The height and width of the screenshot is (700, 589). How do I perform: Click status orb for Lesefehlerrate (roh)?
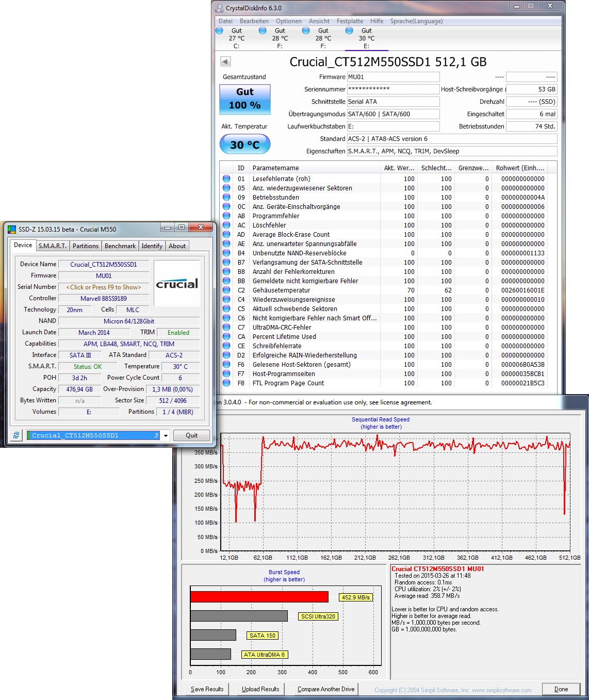click(x=226, y=179)
